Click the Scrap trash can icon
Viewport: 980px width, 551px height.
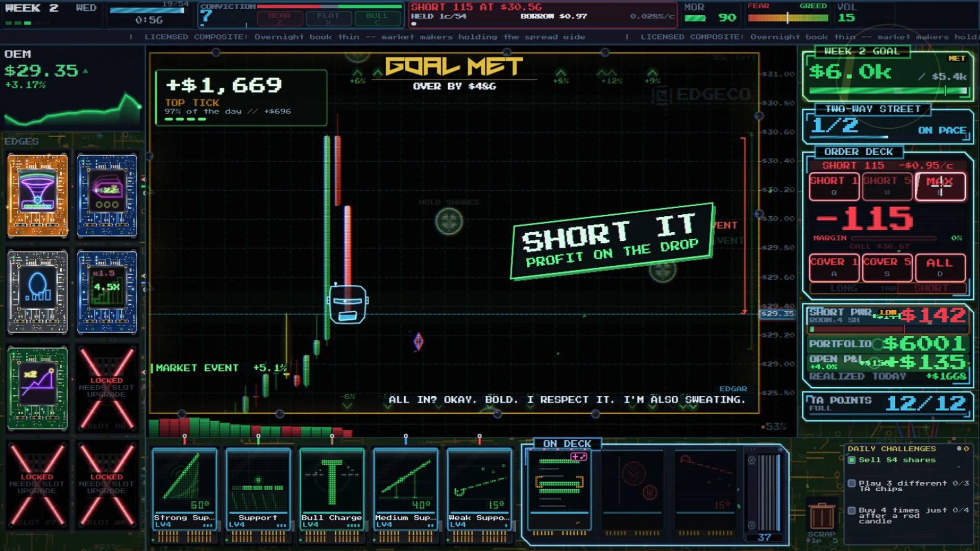coord(822,515)
